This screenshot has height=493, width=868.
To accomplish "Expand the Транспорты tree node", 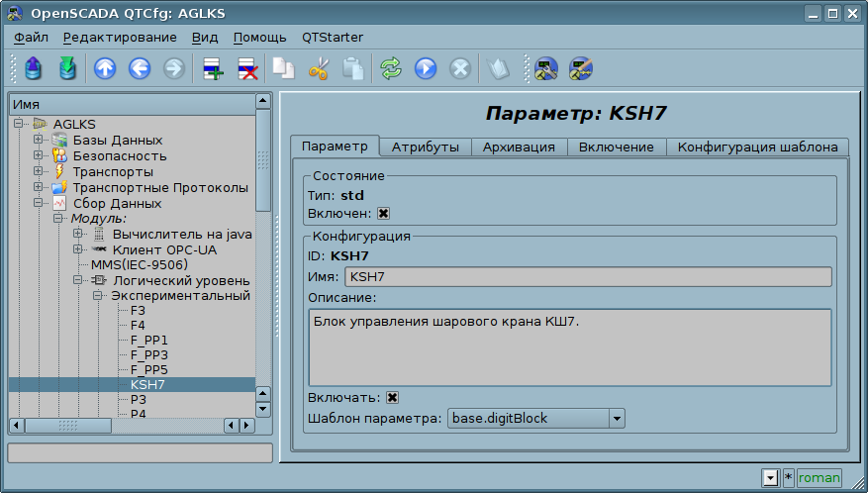I will [39, 170].
